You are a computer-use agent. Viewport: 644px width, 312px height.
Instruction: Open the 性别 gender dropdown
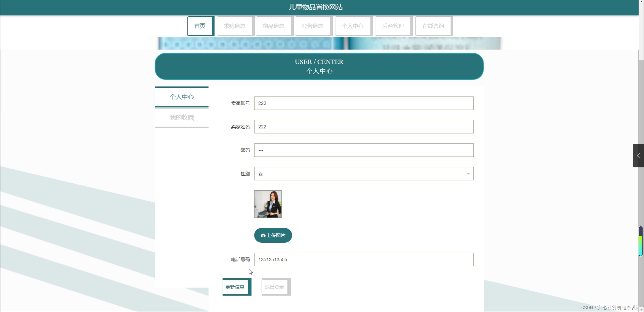click(x=363, y=174)
